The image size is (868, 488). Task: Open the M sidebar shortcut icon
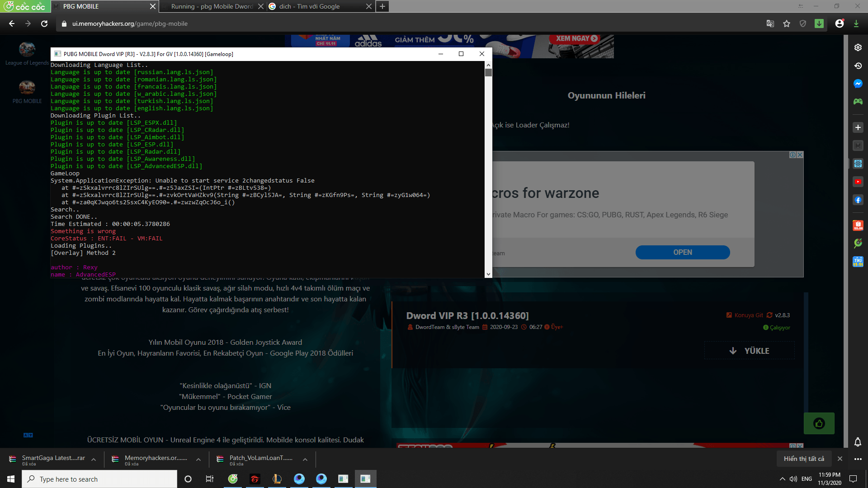pos(858,145)
